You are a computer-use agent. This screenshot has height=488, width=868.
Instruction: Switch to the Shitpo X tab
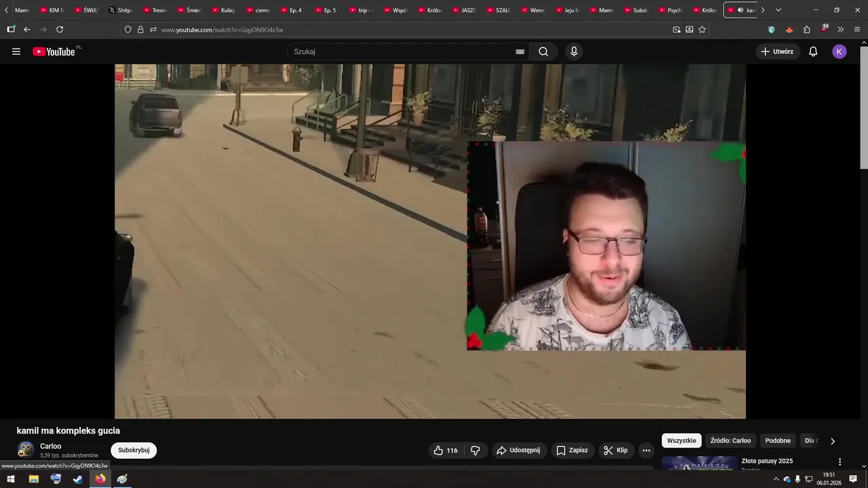coord(120,10)
